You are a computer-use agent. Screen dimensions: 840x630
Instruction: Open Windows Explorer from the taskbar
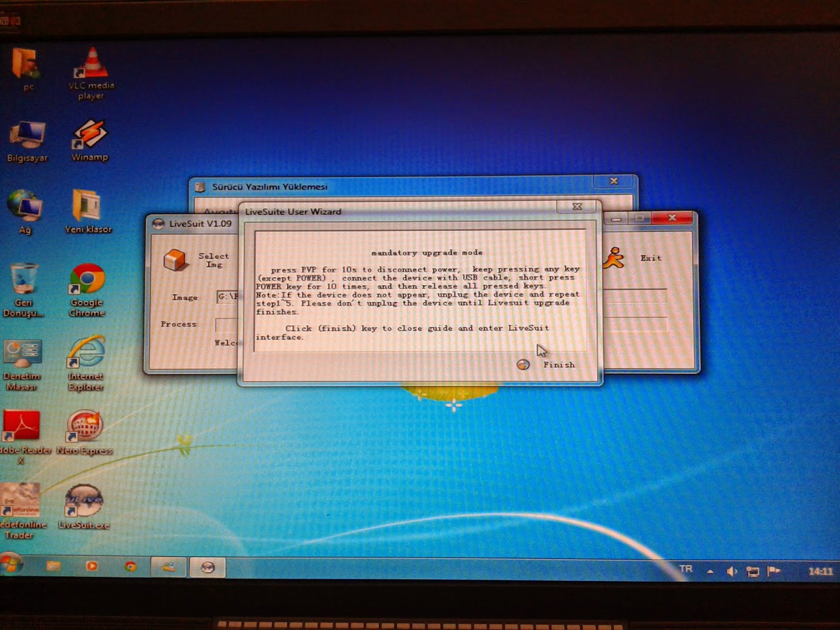click(x=53, y=566)
